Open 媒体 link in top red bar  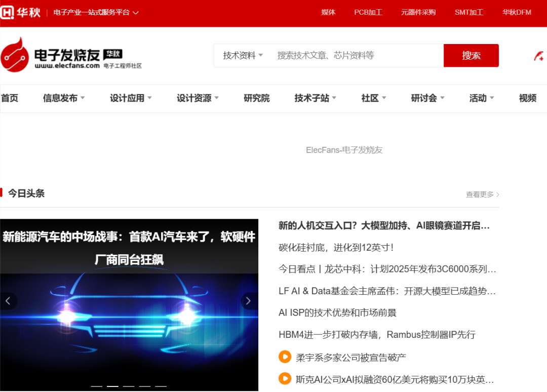[328, 13]
